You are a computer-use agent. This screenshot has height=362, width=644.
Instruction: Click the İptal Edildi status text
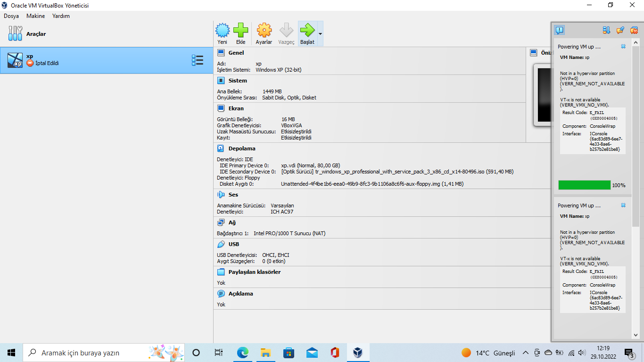[x=47, y=63]
